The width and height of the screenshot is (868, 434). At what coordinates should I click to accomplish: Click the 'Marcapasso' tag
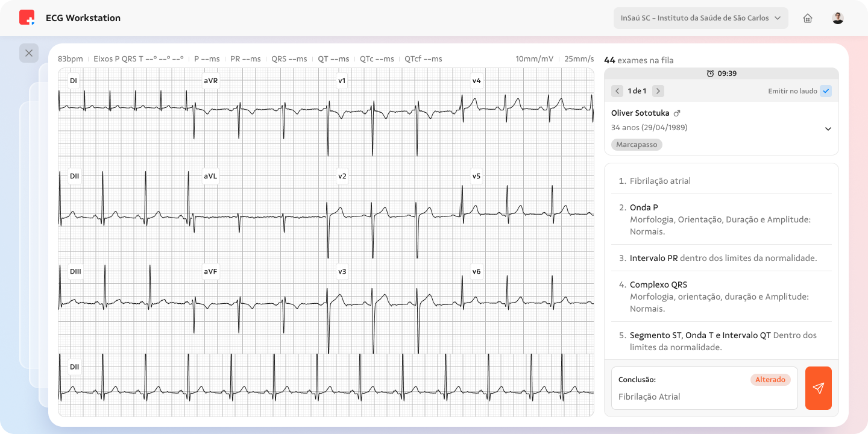coord(637,145)
